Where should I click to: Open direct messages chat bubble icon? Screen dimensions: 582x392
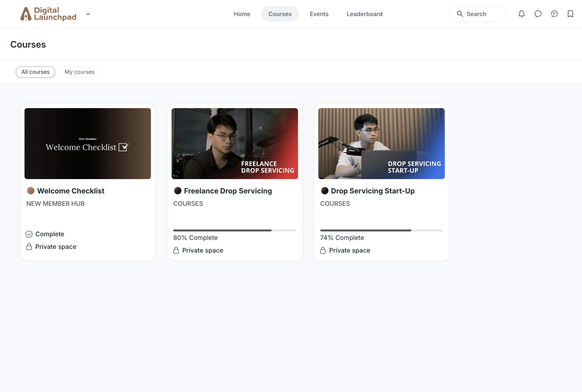pos(538,14)
